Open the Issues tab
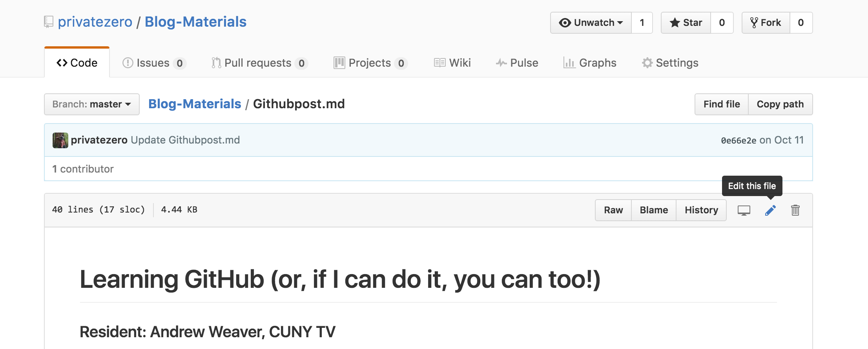The width and height of the screenshot is (868, 349). pos(154,63)
